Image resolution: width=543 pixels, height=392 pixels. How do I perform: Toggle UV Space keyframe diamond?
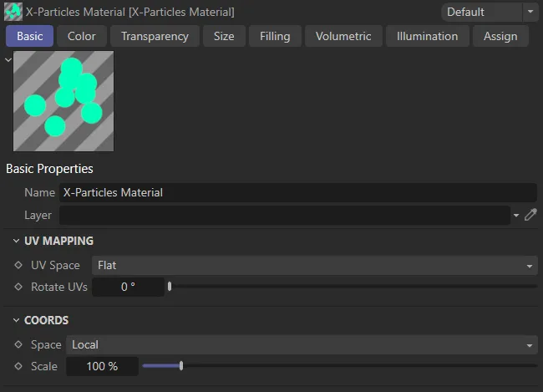pyautogui.click(x=18, y=265)
